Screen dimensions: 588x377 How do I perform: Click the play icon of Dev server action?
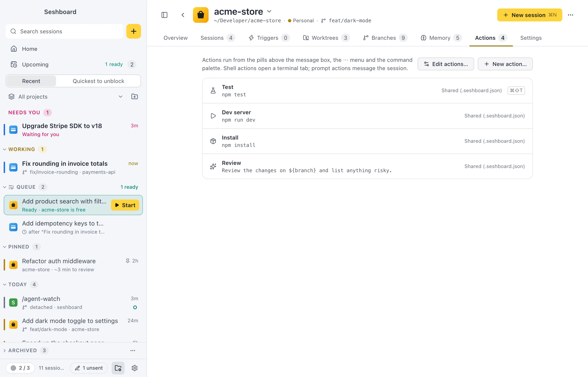pyautogui.click(x=213, y=116)
